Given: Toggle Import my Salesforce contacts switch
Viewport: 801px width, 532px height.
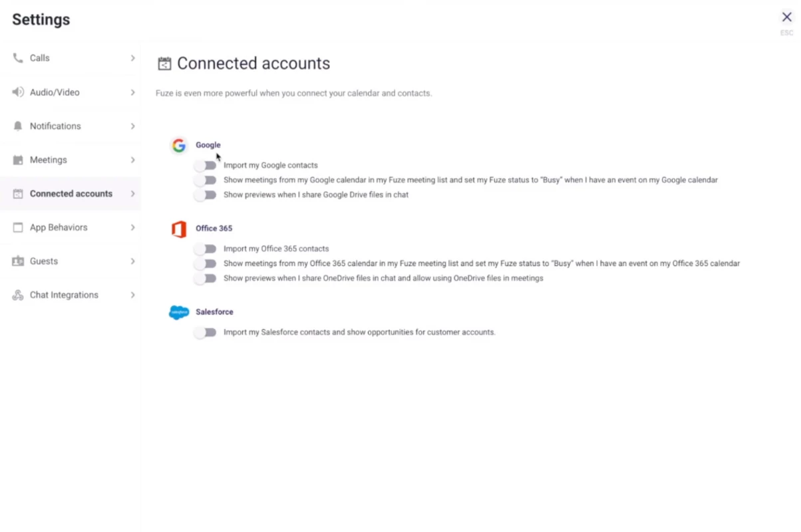Looking at the screenshot, I should click(x=206, y=332).
